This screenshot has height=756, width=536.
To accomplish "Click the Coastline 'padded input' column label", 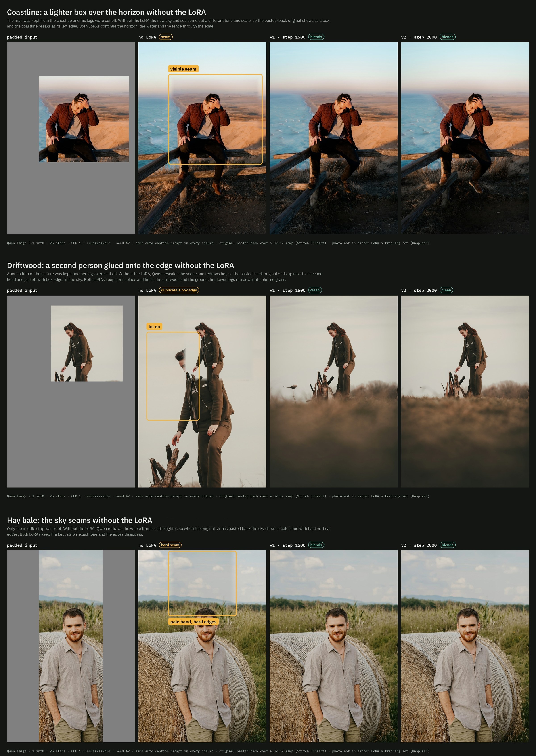I will (x=22, y=37).
